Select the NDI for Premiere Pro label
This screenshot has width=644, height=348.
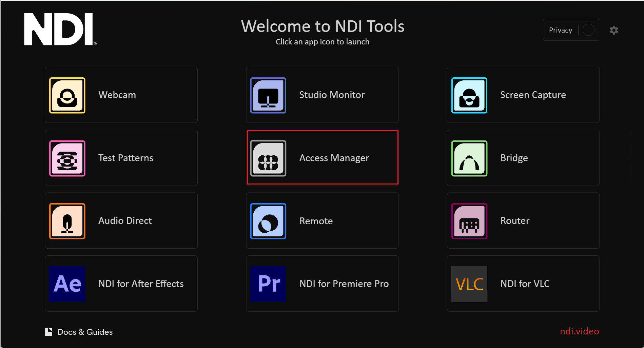tap(344, 284)
